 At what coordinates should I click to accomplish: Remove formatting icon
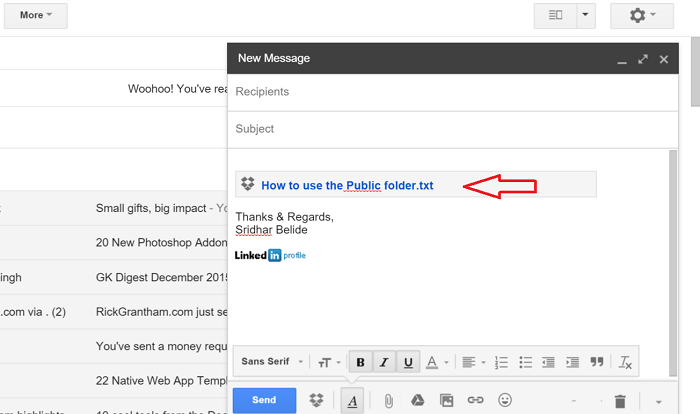pyautogui.click(x=625, y=362)
